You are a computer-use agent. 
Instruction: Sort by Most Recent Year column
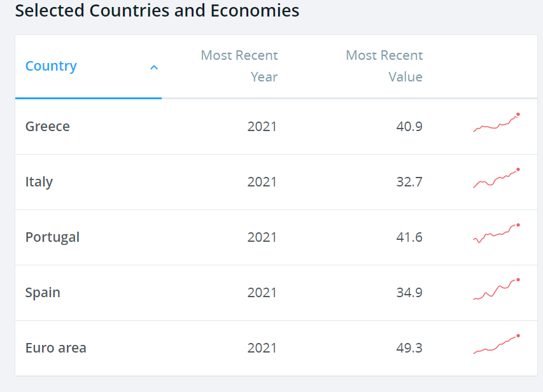(239, 66)
